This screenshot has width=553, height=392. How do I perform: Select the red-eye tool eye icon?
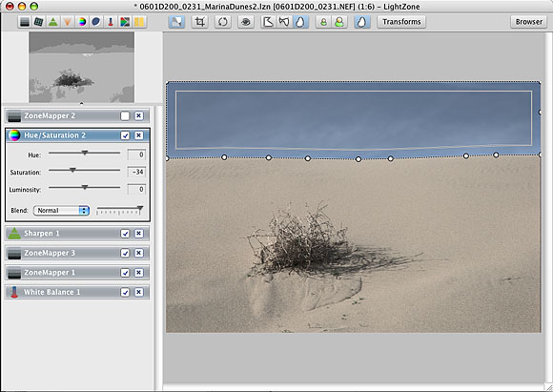246,22
